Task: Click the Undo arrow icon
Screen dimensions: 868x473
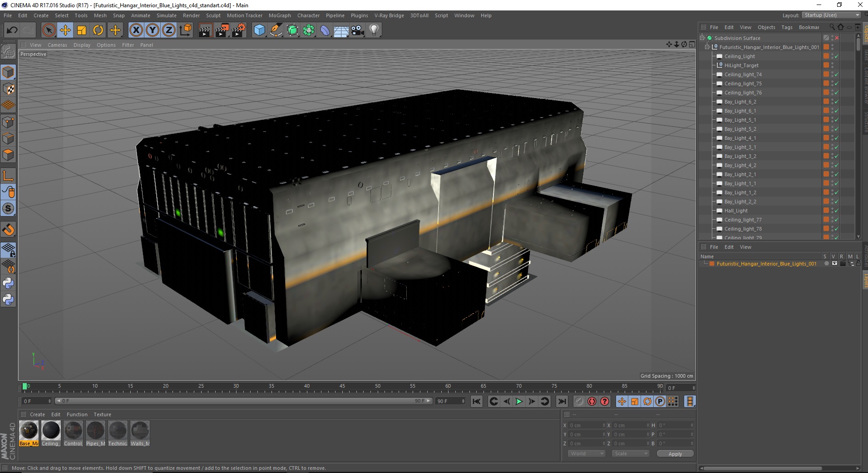Action: 12,30
